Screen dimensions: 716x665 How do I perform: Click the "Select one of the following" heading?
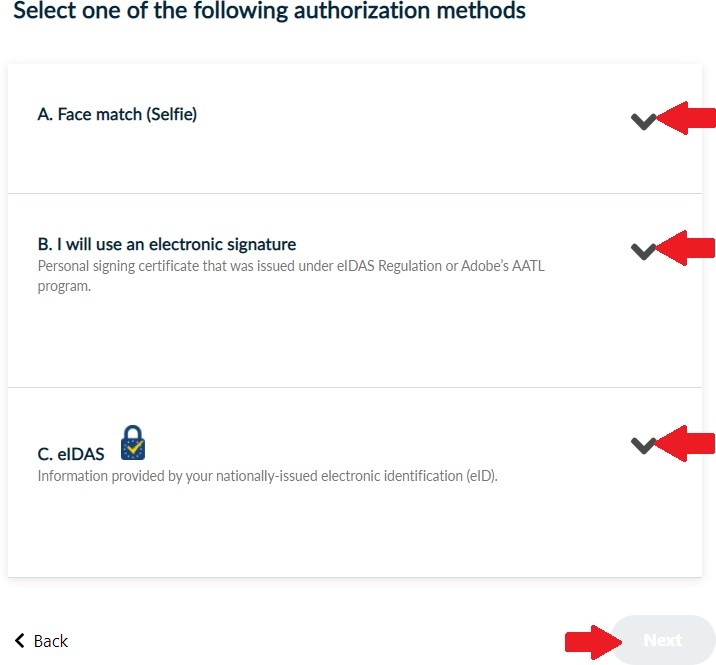click(x=269, y=12)
